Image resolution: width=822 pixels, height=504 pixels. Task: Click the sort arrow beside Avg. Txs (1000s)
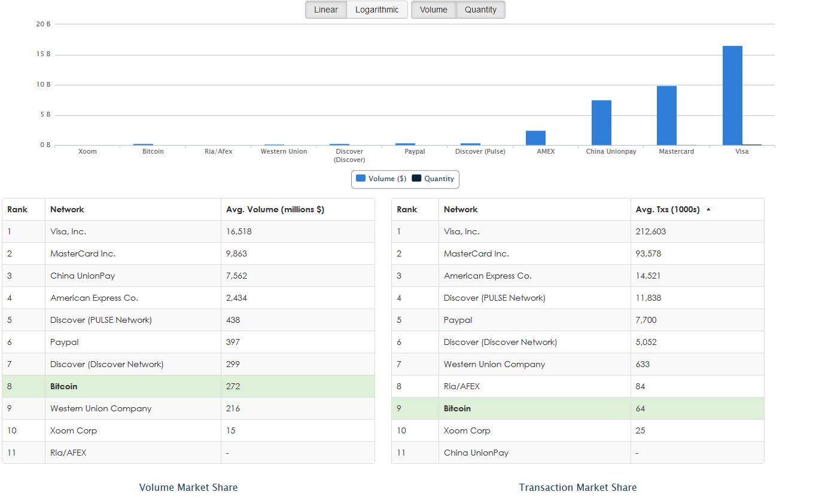(x=708, y=210)
